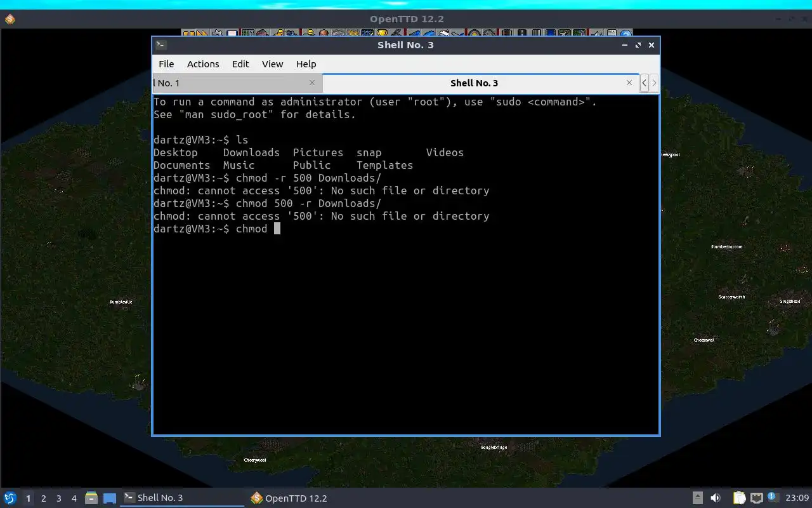
Task: Open the Edit menu
Action: [240, 64]
